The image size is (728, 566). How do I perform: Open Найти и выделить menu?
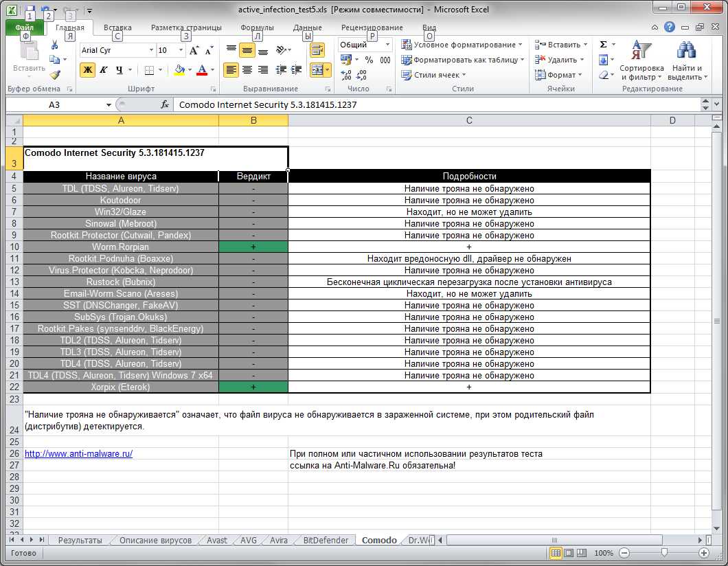point(687,60)
